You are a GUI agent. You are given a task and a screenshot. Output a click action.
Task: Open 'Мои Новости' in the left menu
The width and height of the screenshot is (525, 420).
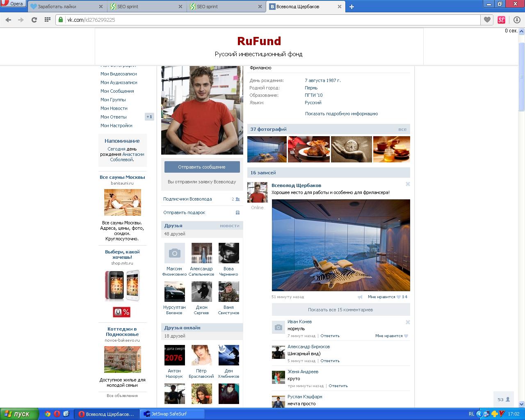(x=114, y=108)
